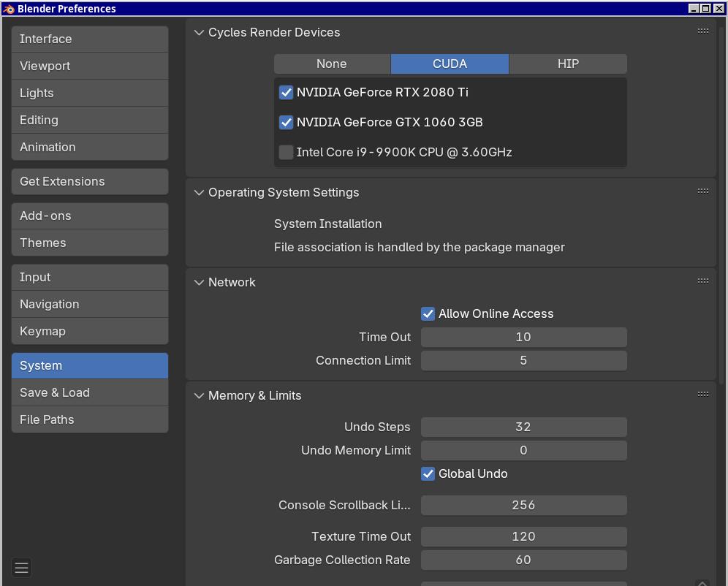This screenshot has height=586, width=728.
Task: Open the Keymap preferences tab
Action: (90, 332)
